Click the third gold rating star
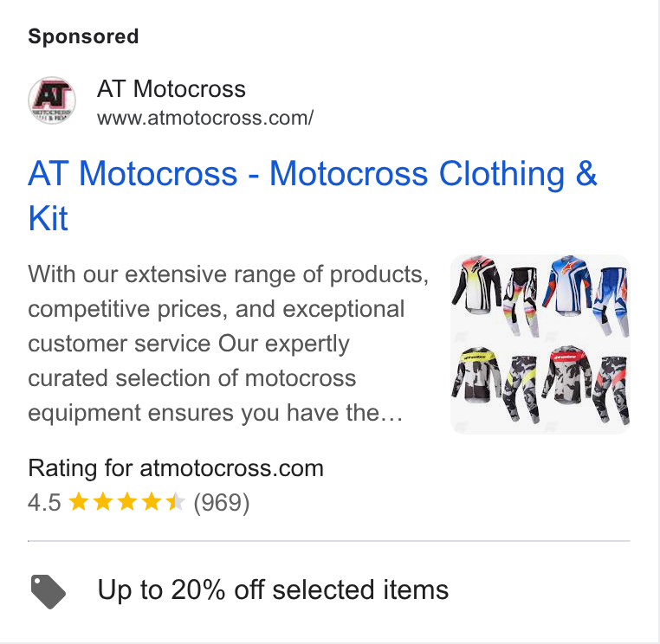660x644 pixels. [x=127, y=502]
